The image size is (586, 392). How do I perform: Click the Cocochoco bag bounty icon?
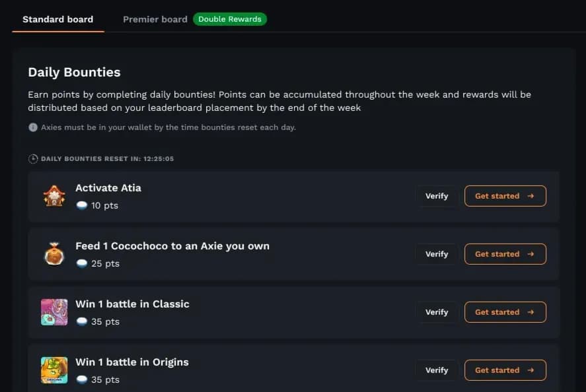click(54, 254)
